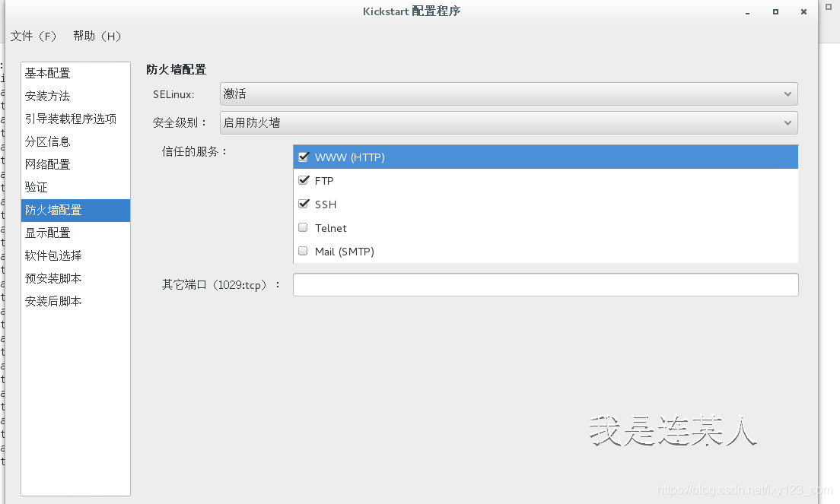Focus the 其它端口 (1029:tcp) input field

pyautogui.click(x=546, y=284)
